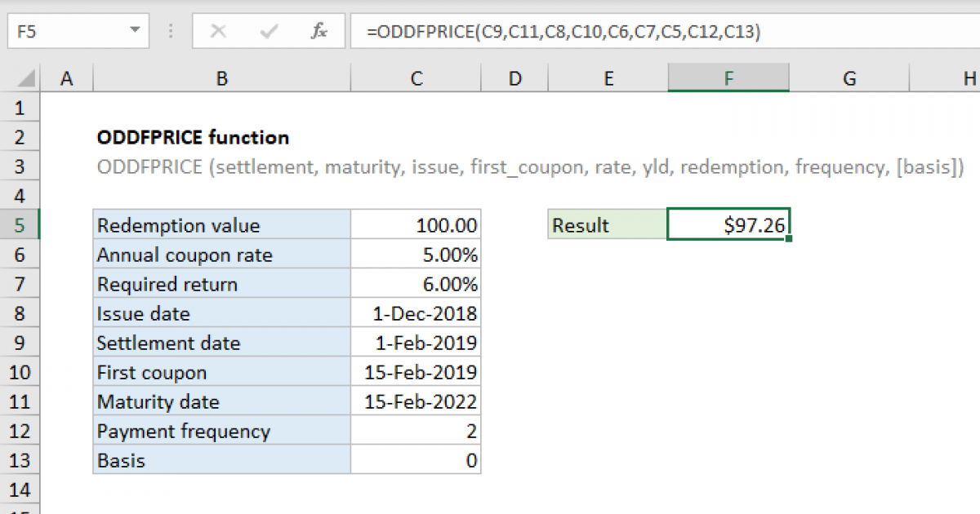Click the result cell showing $97.26
The width and height of the screenshot is (980, 514).
point(728,225)
